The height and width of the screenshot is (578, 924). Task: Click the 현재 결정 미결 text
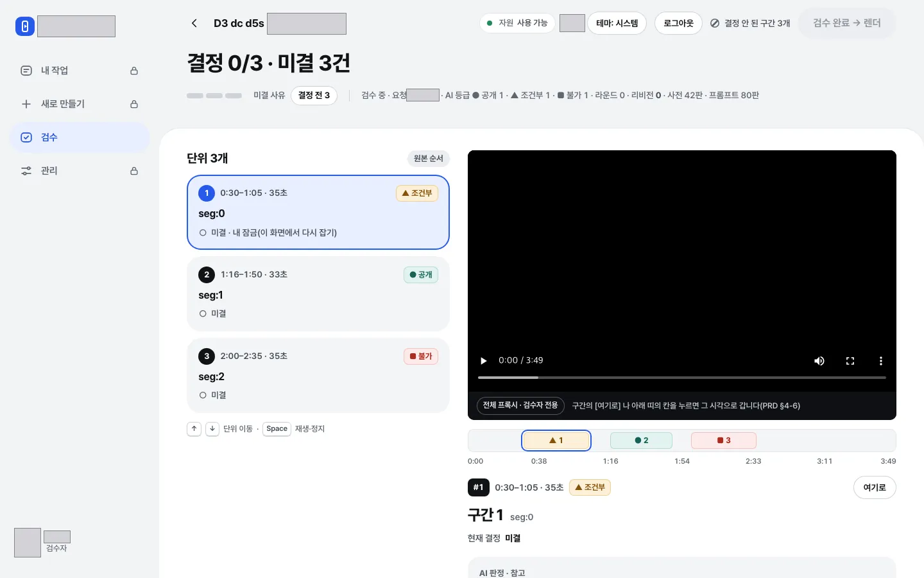(494, 538)
